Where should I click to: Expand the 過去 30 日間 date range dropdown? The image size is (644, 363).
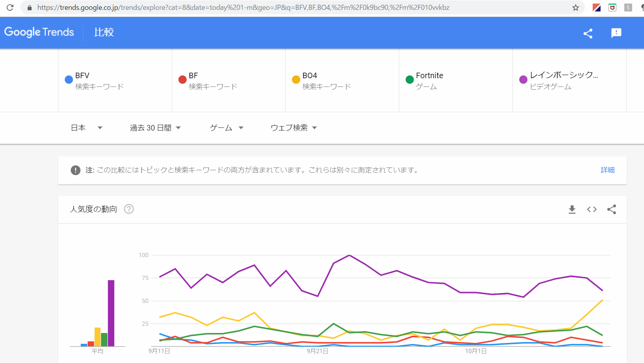[x=155, y=128]
